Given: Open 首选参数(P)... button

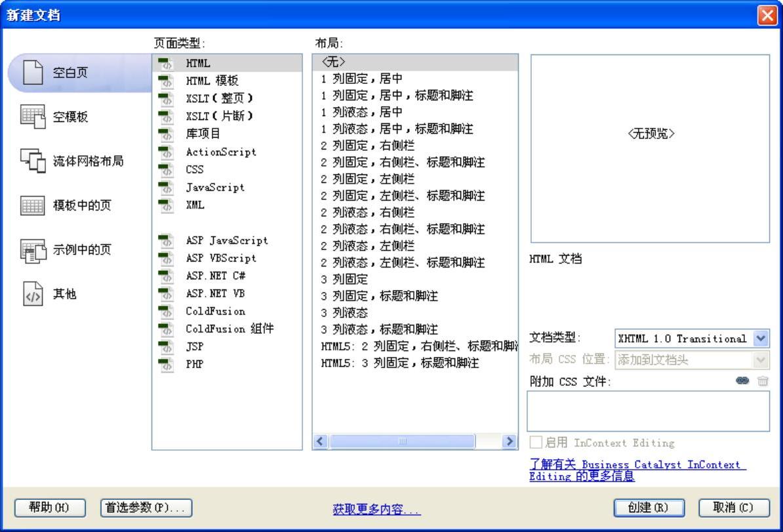Looking at the screenshot, I should [x=146, y=508].
